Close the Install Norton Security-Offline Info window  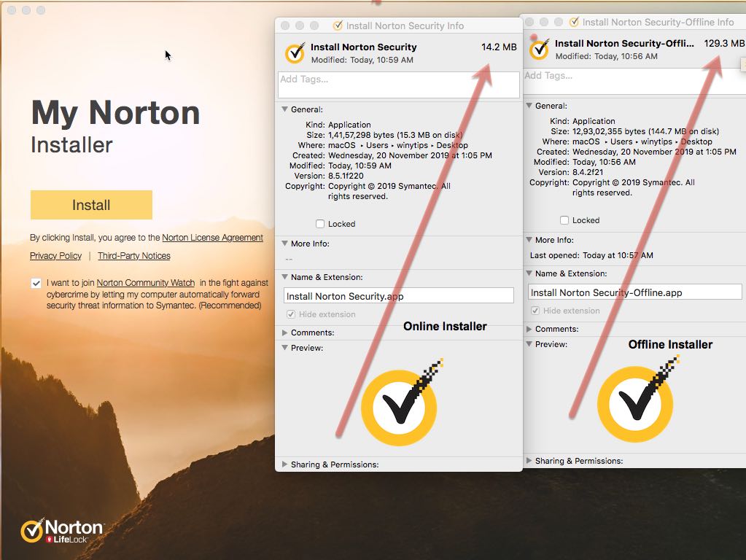(x=529, y=23)
